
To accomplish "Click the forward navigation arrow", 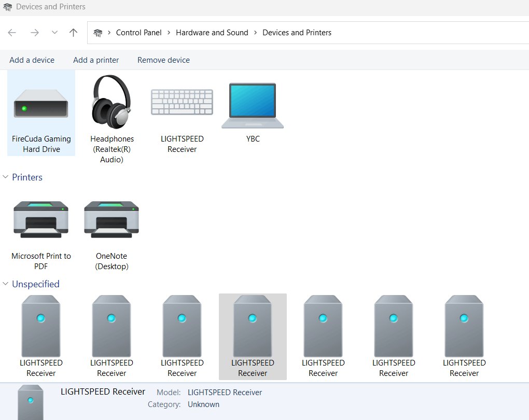I will [x=34, y=32].
